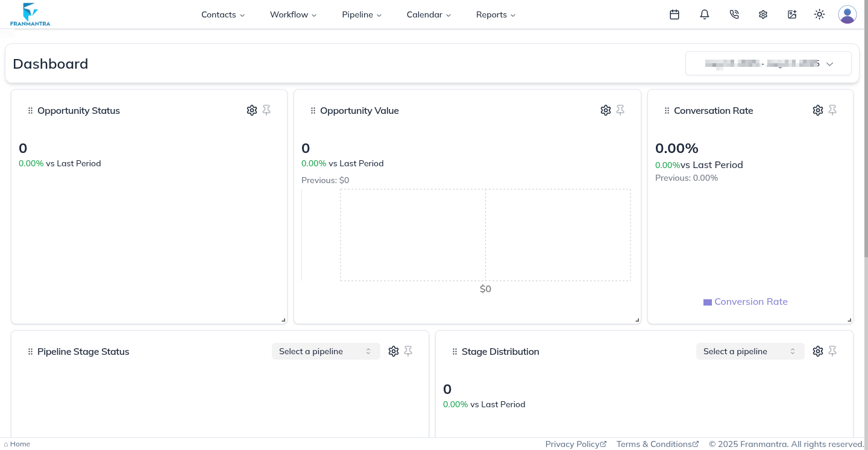Toggle light/dark theme sun icon
The image size is (868, 450).
(x=819, y=14)
